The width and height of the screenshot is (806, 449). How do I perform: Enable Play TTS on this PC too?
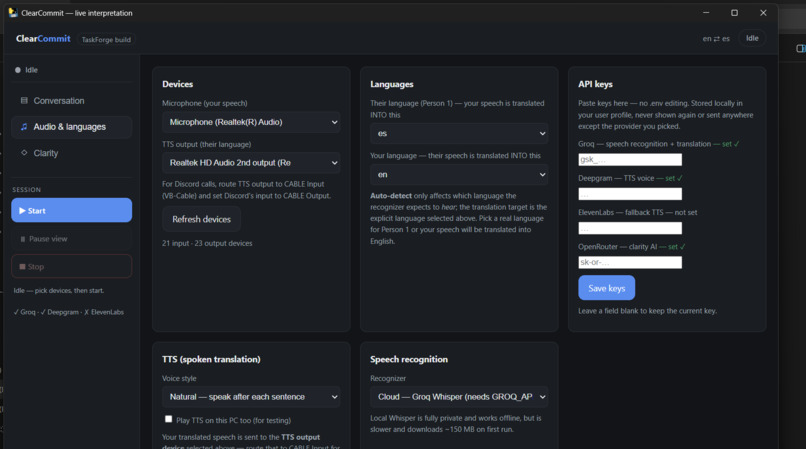[x=168, y=419]
